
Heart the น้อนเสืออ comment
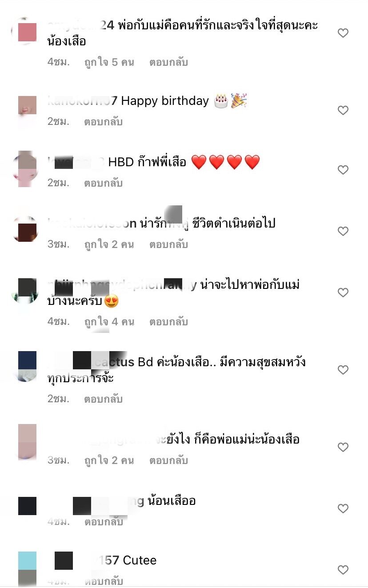pyautogui.click(x=343, y=508)
